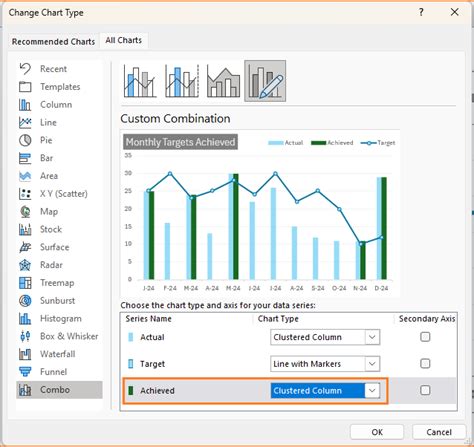Pick Clustered Column - Line combo subtype

pos(140,81)
